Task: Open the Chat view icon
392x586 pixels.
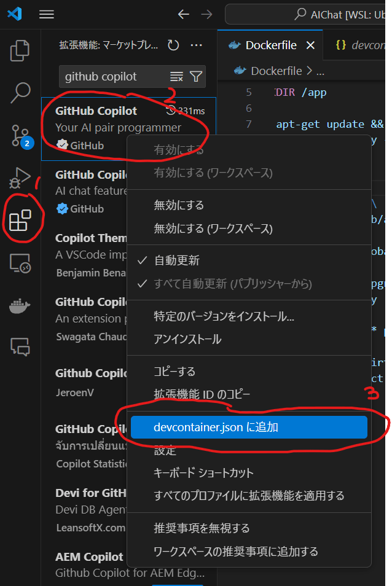Action: pyautogui.click(x=20, y=346)
